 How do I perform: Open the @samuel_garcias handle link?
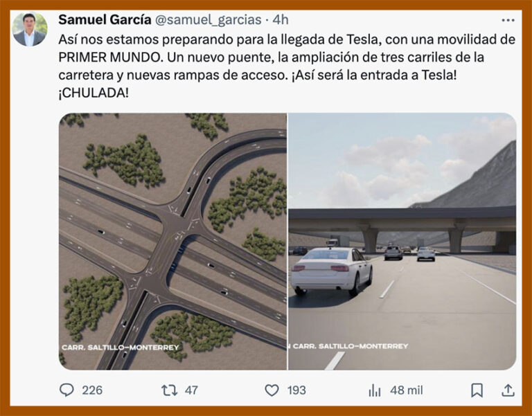click(209, 20)
